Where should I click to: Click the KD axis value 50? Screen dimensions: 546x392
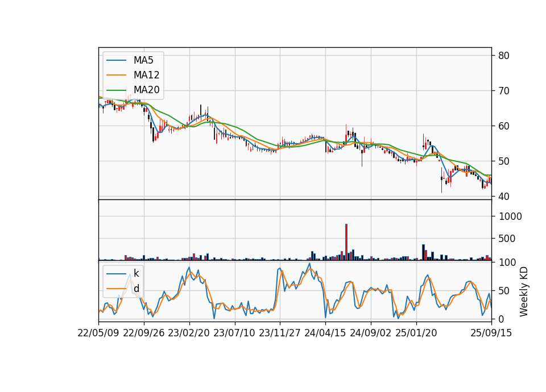504,290
